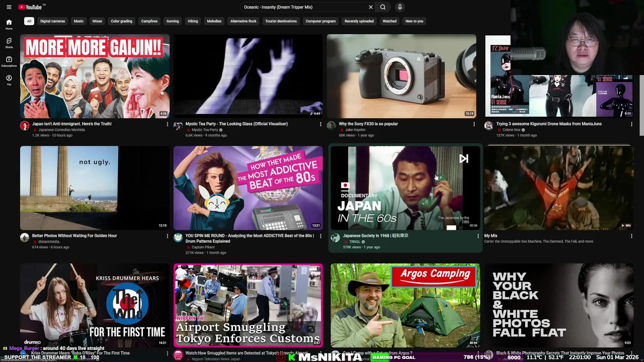
Task: Open Celene Nox channel avatar
Action: (489, 126)
